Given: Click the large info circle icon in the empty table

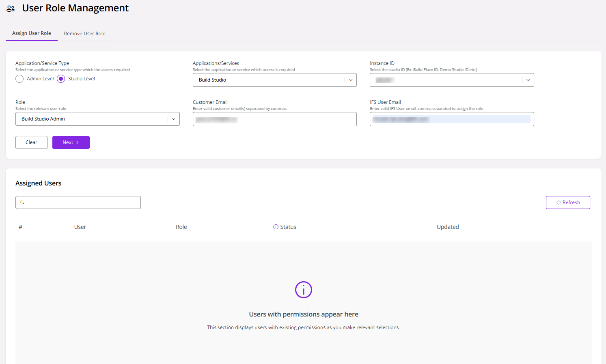Looking at the screenshot, I should tap(303, 290).
